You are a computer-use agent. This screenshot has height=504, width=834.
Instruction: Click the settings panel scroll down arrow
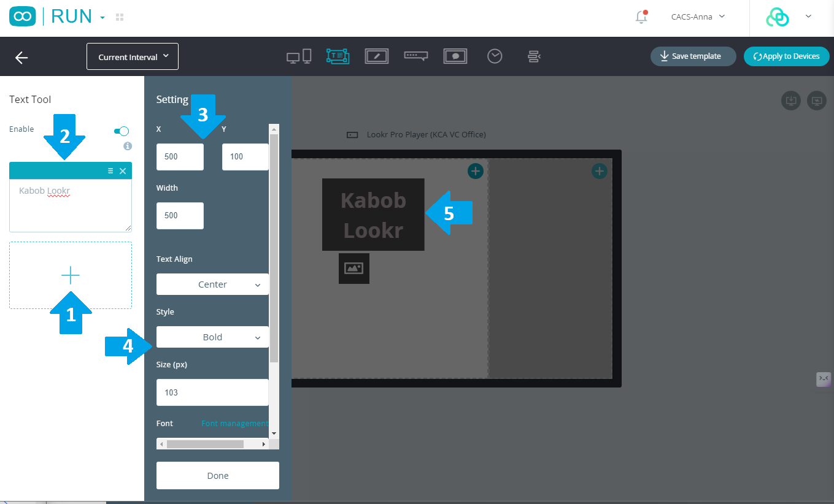274,433
